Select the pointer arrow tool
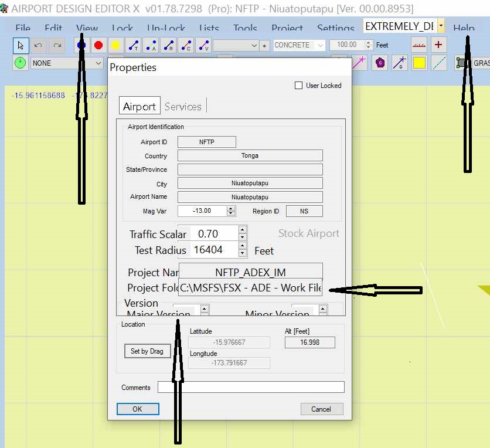 click(x=21, y=46)
